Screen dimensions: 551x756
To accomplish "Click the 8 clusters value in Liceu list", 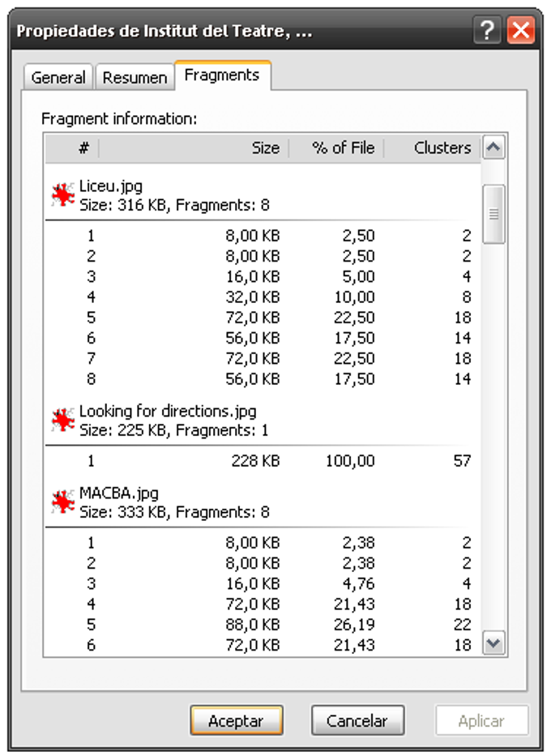I will 467,297.
